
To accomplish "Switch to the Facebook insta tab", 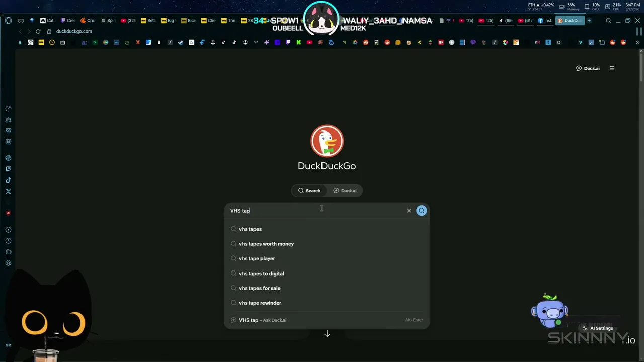I will tap(545, 21).
